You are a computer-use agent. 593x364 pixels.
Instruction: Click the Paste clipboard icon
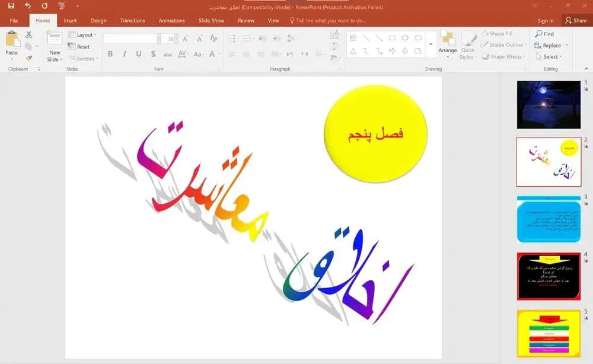pos(12,39)
